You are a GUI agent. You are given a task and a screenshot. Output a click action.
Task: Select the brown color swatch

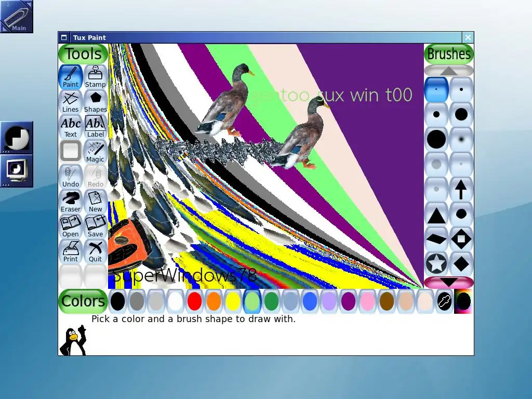[x=387, y=301]
